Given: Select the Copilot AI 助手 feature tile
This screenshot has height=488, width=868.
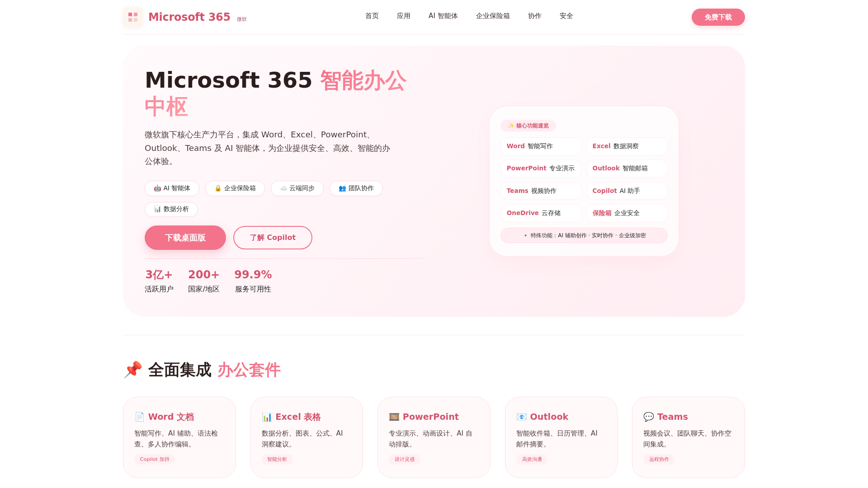Looking at the screenshot, I should (627, 191).
